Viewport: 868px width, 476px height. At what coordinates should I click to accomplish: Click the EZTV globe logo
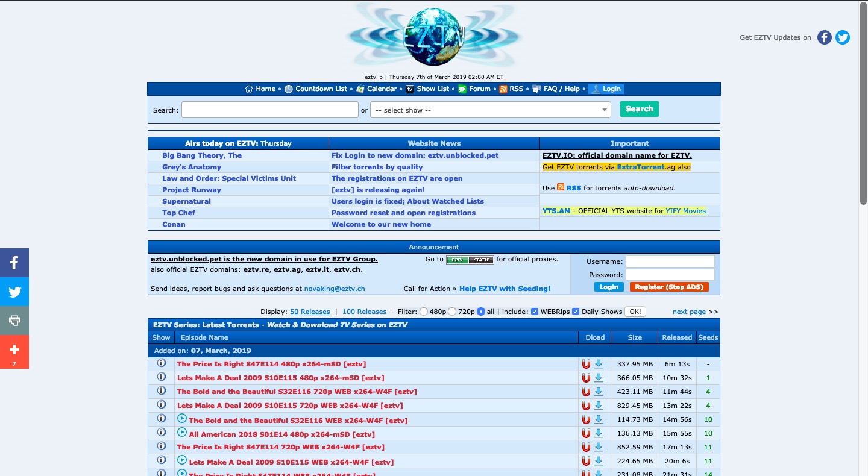click(434, 37)
